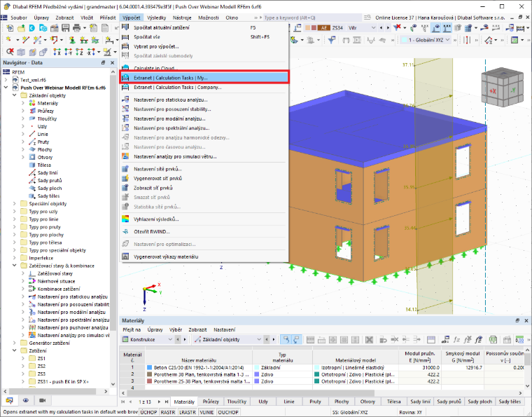
Task: Expand the Materiály tree node
Action: coord(23,103)
